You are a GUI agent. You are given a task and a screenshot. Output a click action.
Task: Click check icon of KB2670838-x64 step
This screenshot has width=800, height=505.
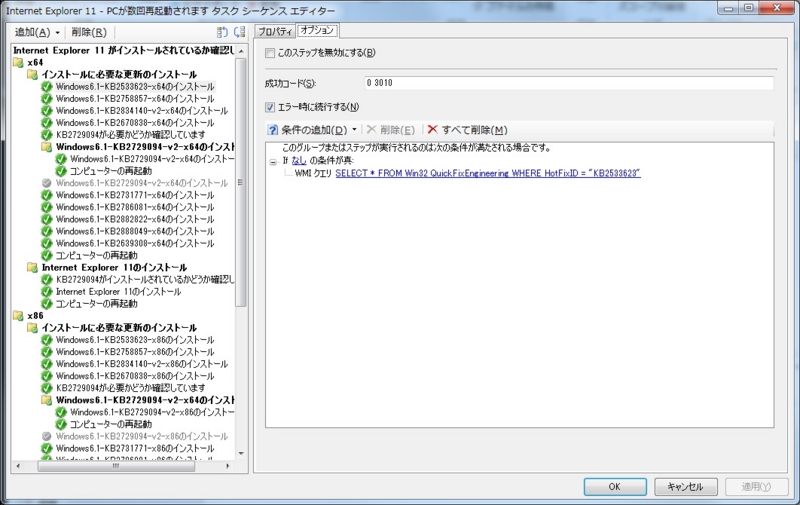point(47,123)
